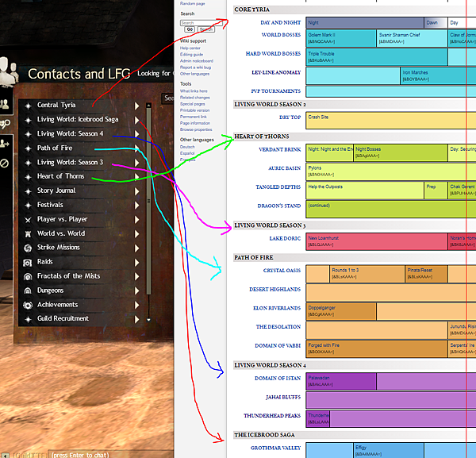
Task: Click the Path of Fire star icon
Action: [x=28, y=148]
